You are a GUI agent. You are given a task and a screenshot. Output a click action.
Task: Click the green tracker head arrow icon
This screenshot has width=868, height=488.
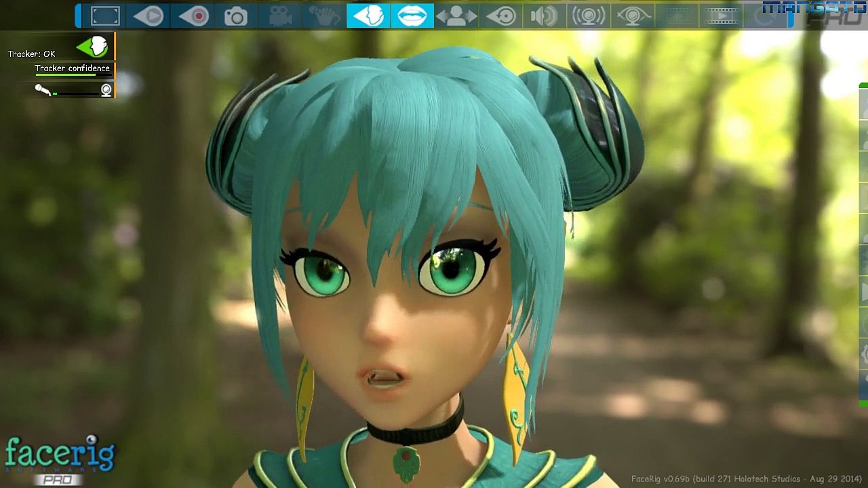click(92, 46)
